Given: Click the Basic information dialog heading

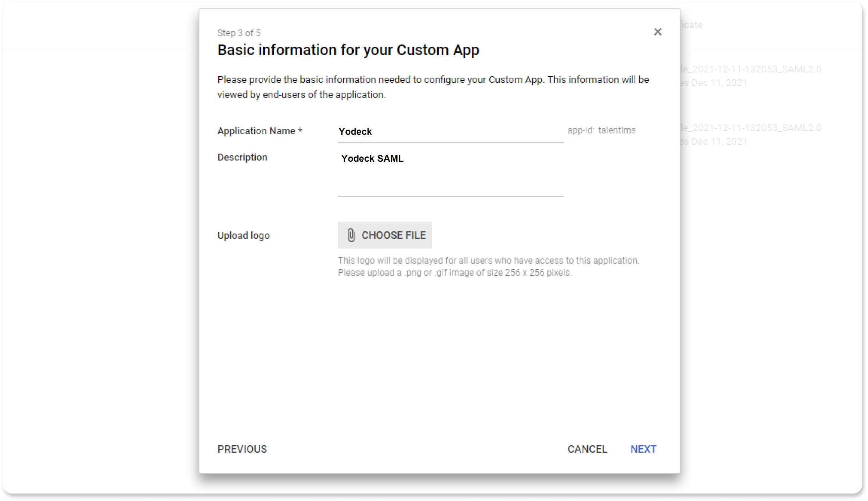Looking at the screenshot, I should 348,50.
